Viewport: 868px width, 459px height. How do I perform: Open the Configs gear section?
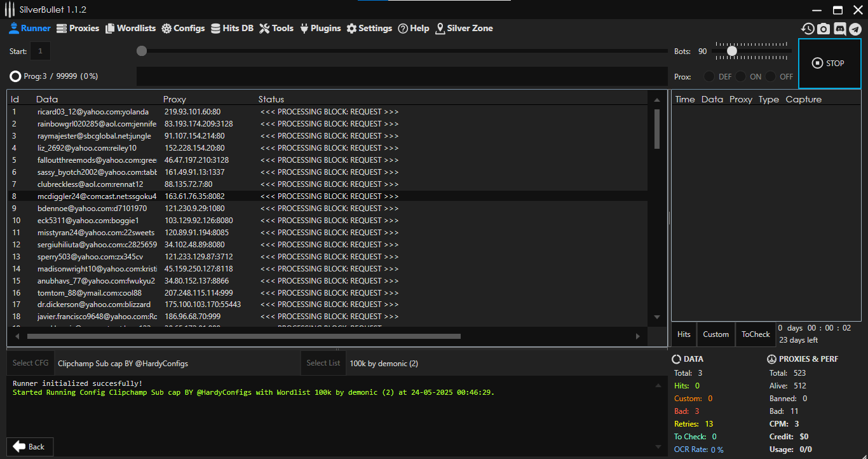[183, 28]
